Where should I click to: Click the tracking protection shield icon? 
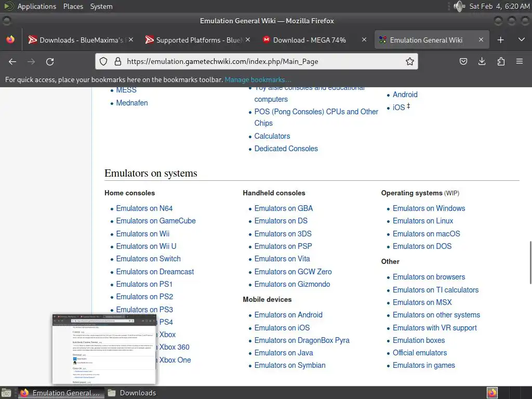(103, 61)
